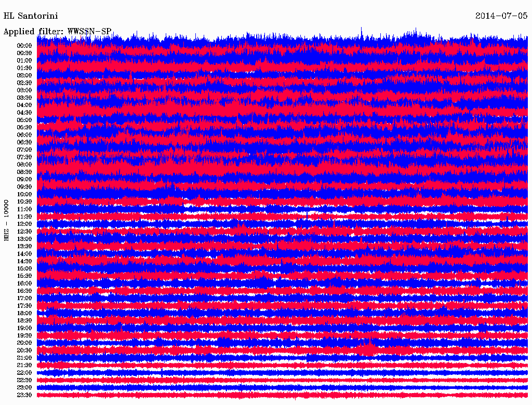Select the 03:30 time label
The height and width of the screenshot is (405, 532).
tap(24, 98)
